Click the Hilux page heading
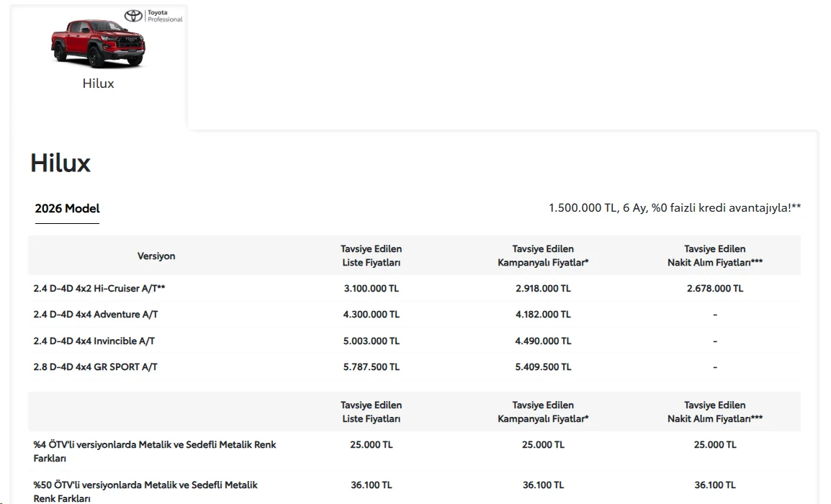The width and height of the screenshot is (831, 504). pos(60,163)
